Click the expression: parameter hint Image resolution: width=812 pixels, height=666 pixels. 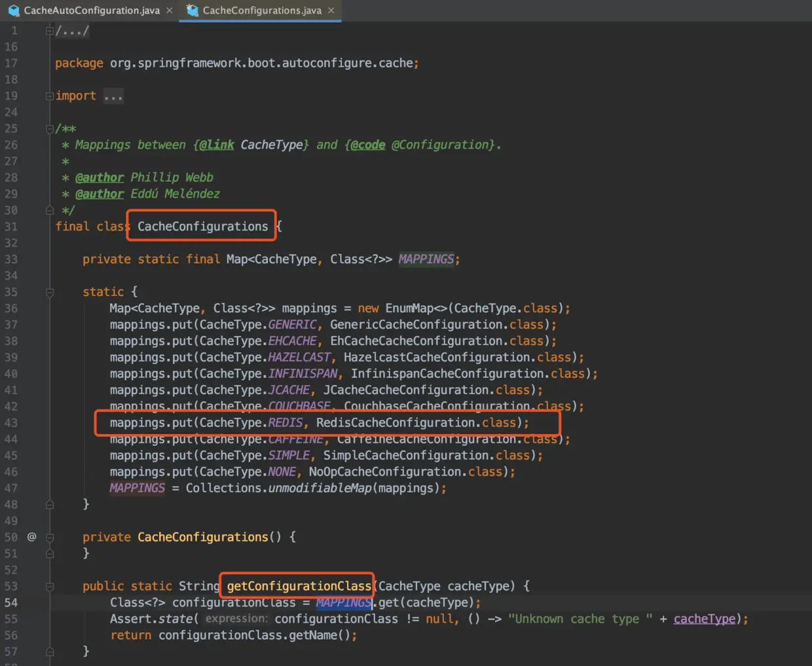point(236,619)
